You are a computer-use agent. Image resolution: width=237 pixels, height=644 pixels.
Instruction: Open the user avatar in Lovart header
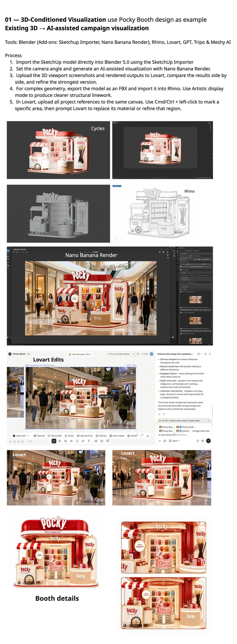pos(151,354)
